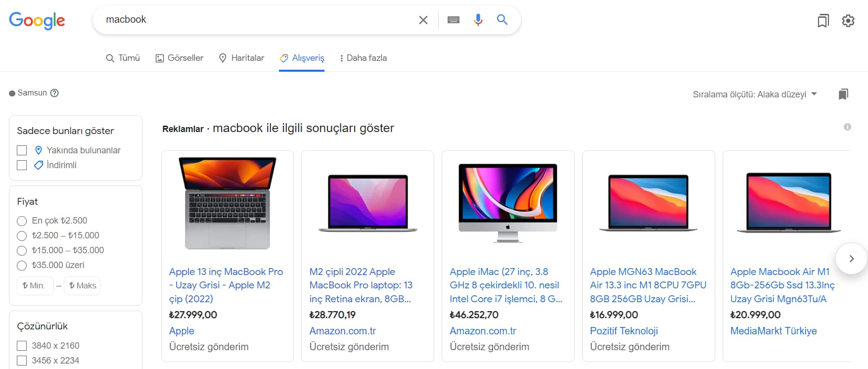
Task: Open Apple iMac 27 inç 3.8 GHz link
Action: point(506,285)
